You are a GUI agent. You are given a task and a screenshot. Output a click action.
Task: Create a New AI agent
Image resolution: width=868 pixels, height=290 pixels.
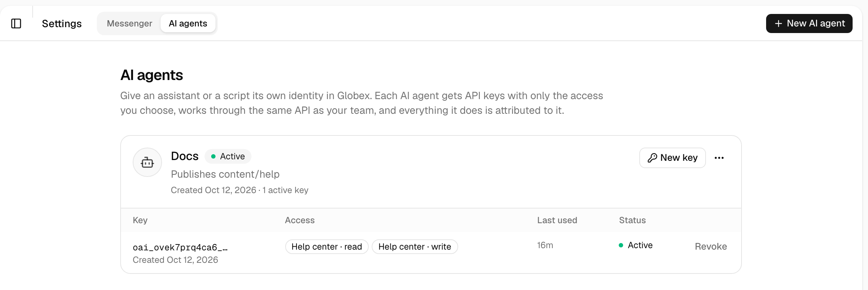(x=809, y=23)
